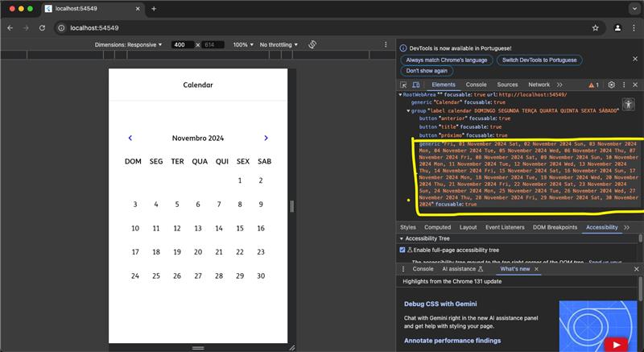Open DevTools settings gear
The width and height of the screenshot is (644, 352).
[611, 85]
